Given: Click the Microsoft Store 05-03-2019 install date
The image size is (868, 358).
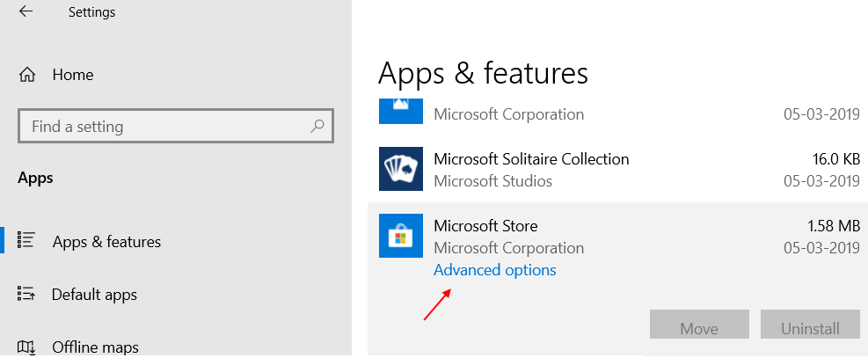Looking at the screenshot, I should click(822, 247).
